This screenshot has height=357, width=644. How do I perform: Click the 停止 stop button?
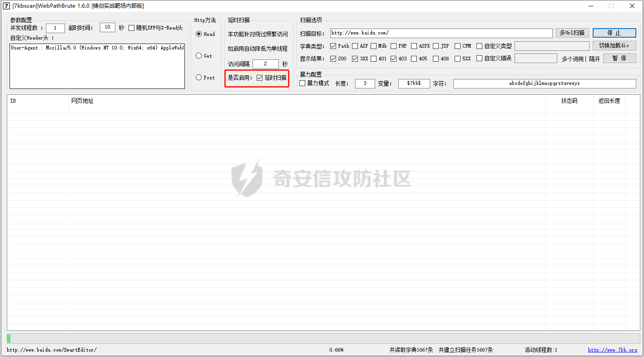(614, 33)
